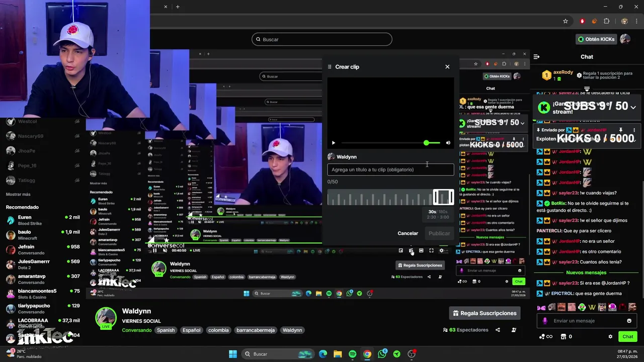Open Chrome extensions puzzle icon
Screen dimensions: 644x362
point(606,21)
